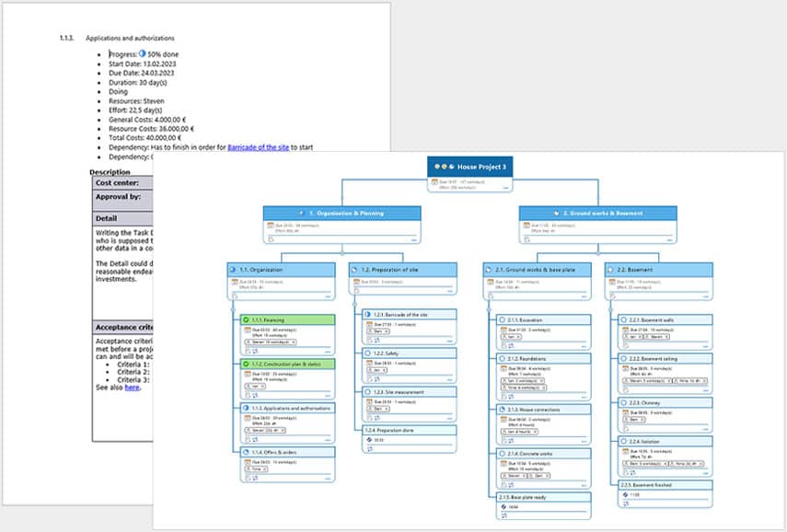Click the progress icon on 1.1.4 Offers & orders
Screen dimensions: 787x532
tap(246, 452)
